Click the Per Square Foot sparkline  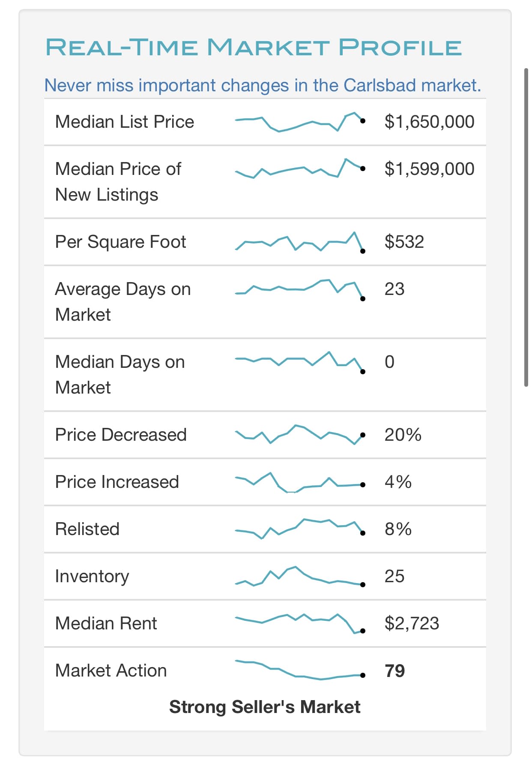click(299, 242)
